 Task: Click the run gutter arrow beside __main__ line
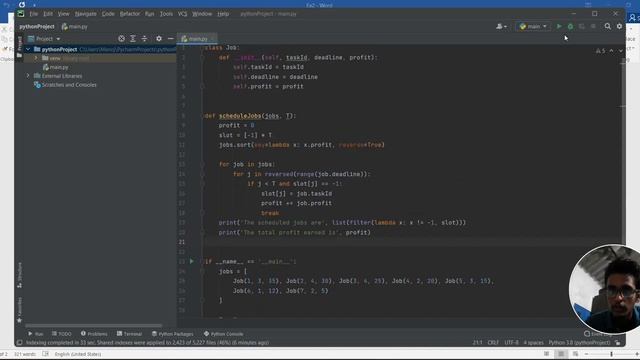click(x=191, y=261)
